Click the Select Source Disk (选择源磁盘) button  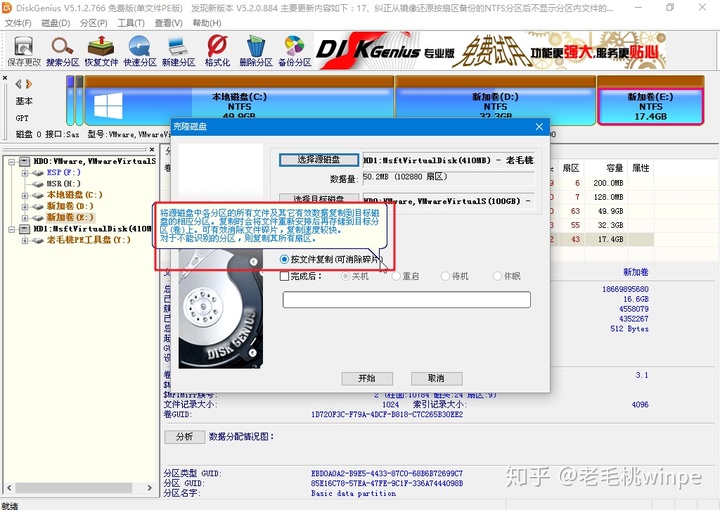(x=319, y=160)
